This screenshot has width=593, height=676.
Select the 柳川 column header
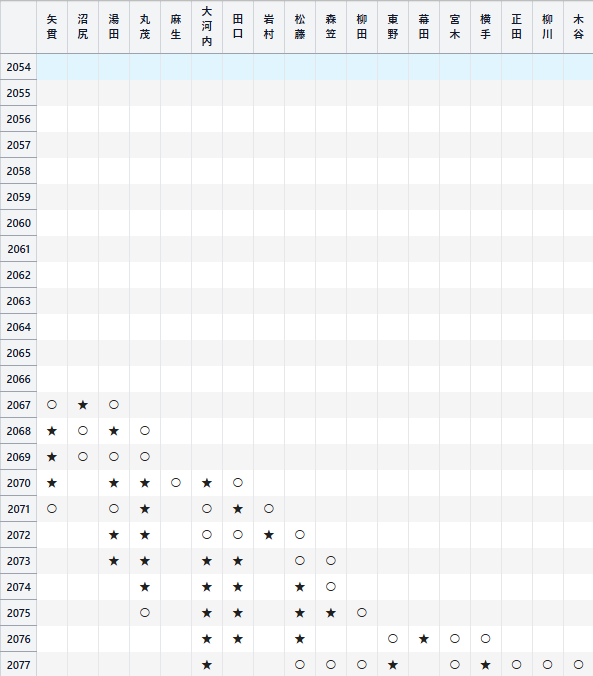click(x=548, y=27)
